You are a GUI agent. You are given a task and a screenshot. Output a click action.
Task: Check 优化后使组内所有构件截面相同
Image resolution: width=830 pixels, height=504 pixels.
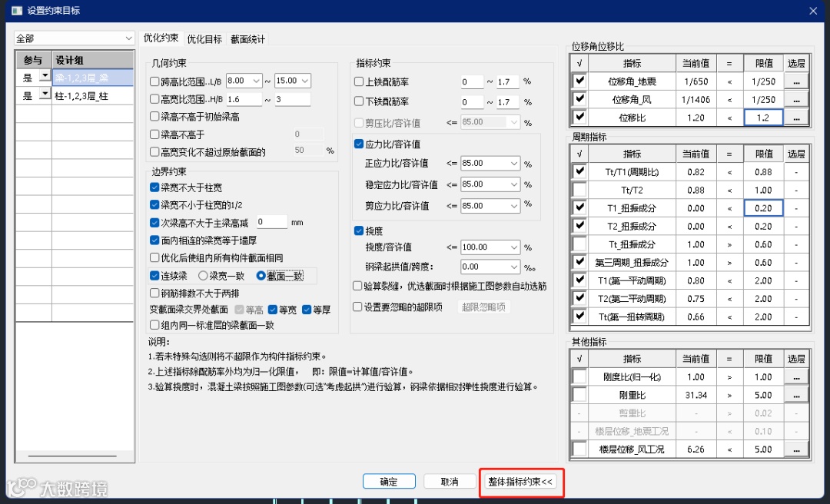(x=154, y=258)
